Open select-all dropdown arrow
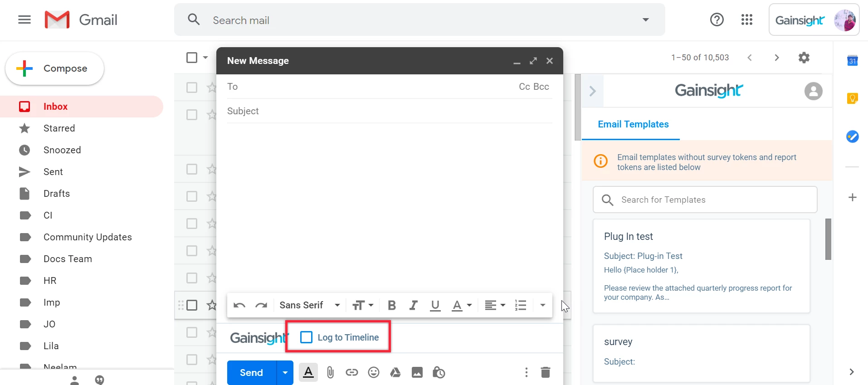This screenshot has height=385, width=868. pyautogui.click(x=205, y=58)
